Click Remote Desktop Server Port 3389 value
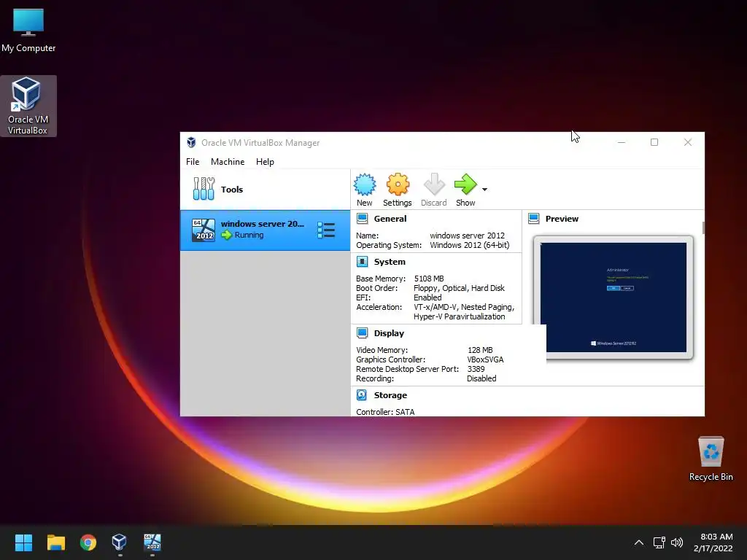The image size is (747, 560). click(x=476, y=368)
